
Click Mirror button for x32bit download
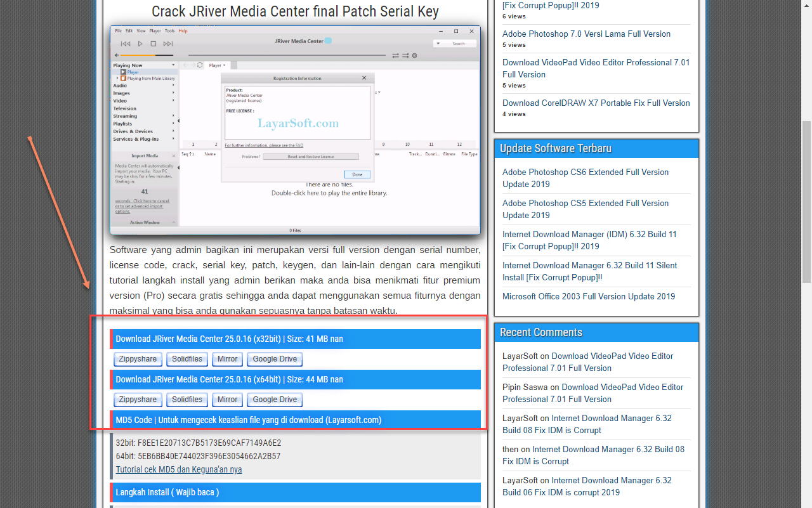[227, 359]
